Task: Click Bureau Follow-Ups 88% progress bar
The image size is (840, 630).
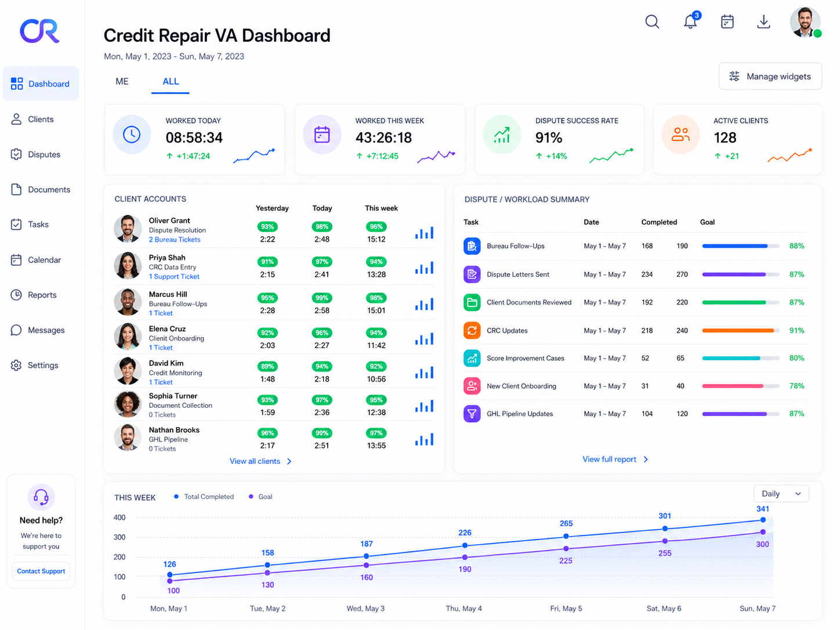Action: click(x=741, y=246)
